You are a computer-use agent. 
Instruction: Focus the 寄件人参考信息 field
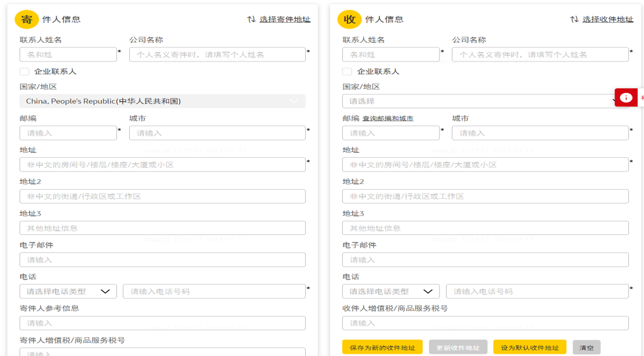[163, 323]
